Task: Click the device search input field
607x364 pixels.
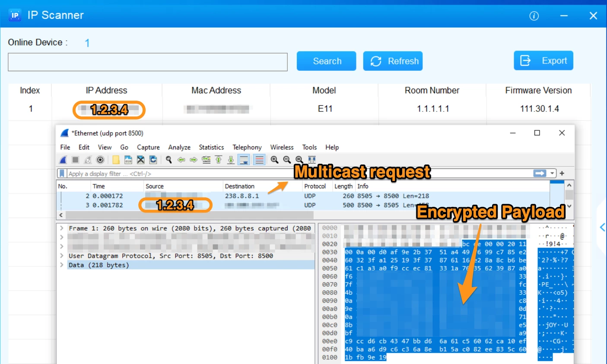Action: 147,62
